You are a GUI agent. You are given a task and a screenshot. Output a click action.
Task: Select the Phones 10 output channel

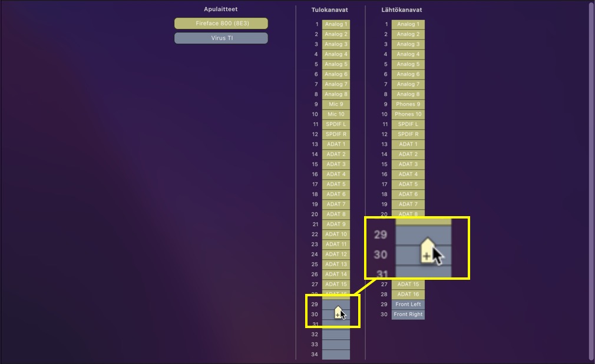click(x=408, y=114)
